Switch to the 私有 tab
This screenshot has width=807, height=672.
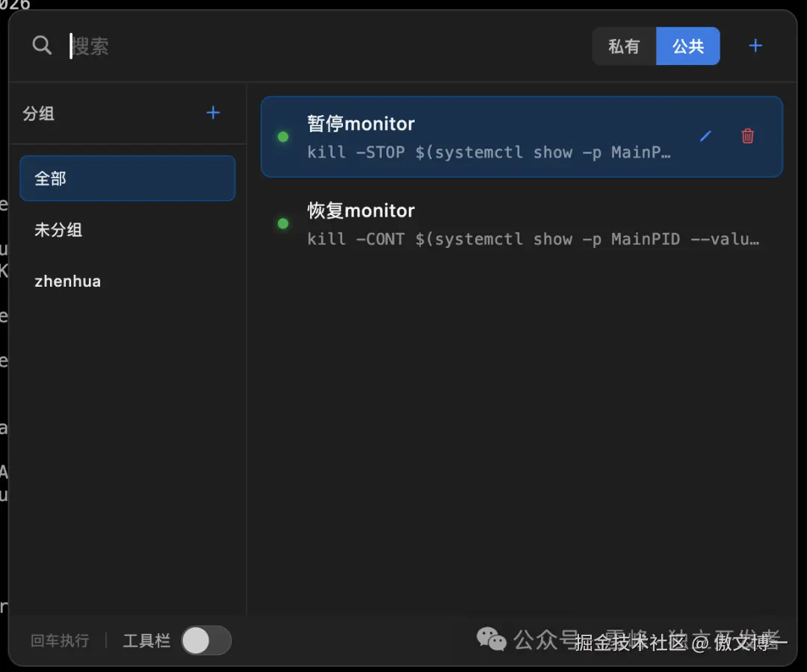tap(624, 46)
